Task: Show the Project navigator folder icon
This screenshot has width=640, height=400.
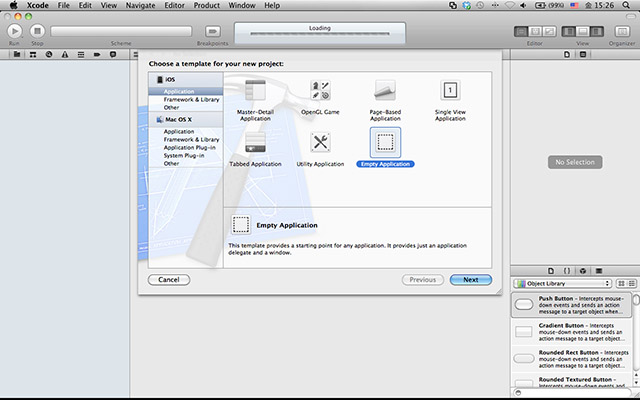Action: [17, 54]
